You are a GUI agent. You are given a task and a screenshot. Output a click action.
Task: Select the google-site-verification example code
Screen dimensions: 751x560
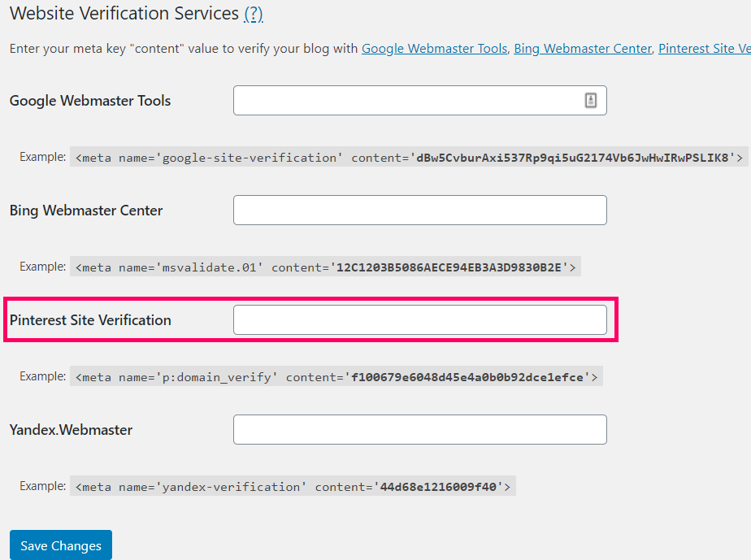[409, 157]
